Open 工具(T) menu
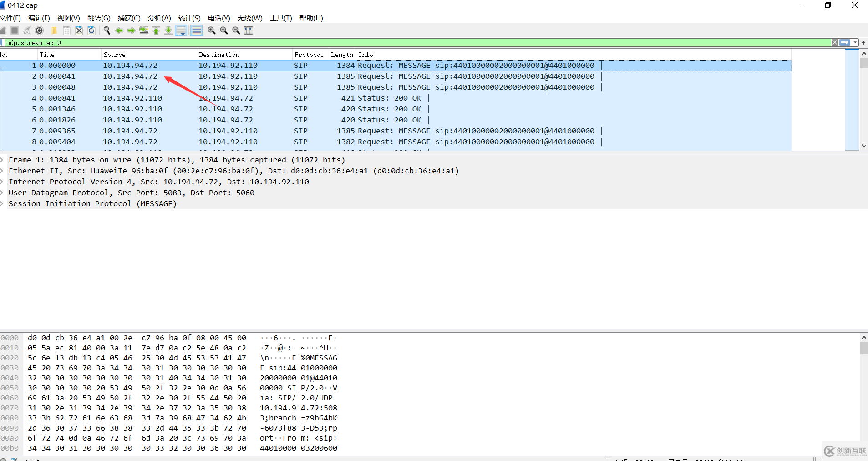The width and height of the screenshot is (868, 461). (x=281, y=18)
